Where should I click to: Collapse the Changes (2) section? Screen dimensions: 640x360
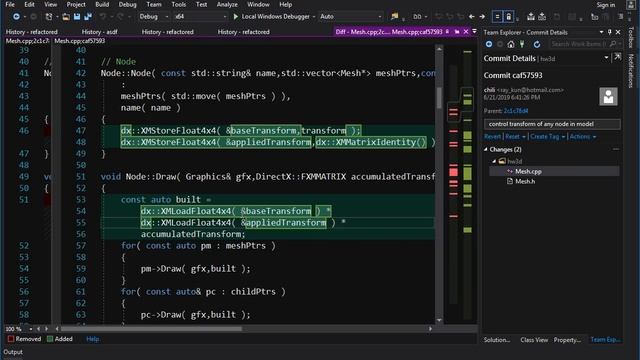(486, 149)
